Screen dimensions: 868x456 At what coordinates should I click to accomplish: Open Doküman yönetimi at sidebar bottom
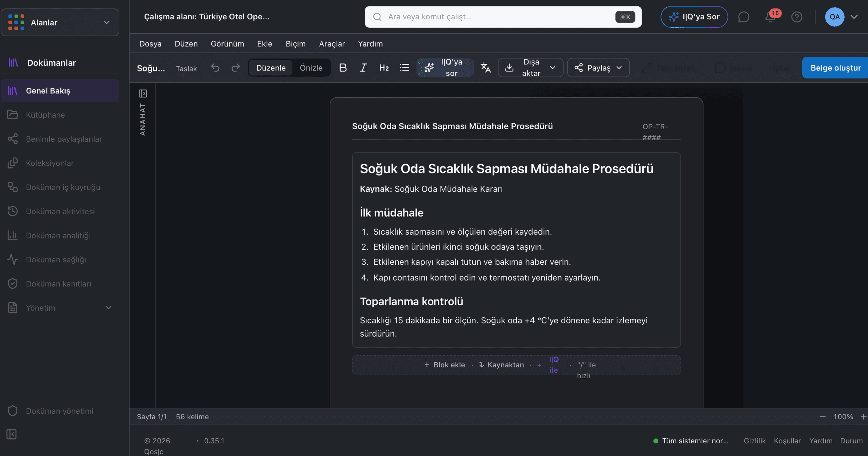tap(60, 411)
